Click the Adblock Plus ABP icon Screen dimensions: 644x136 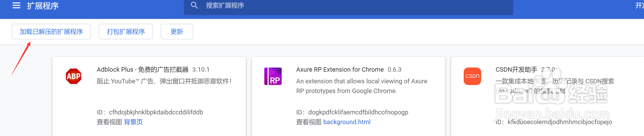pos(73,76)
